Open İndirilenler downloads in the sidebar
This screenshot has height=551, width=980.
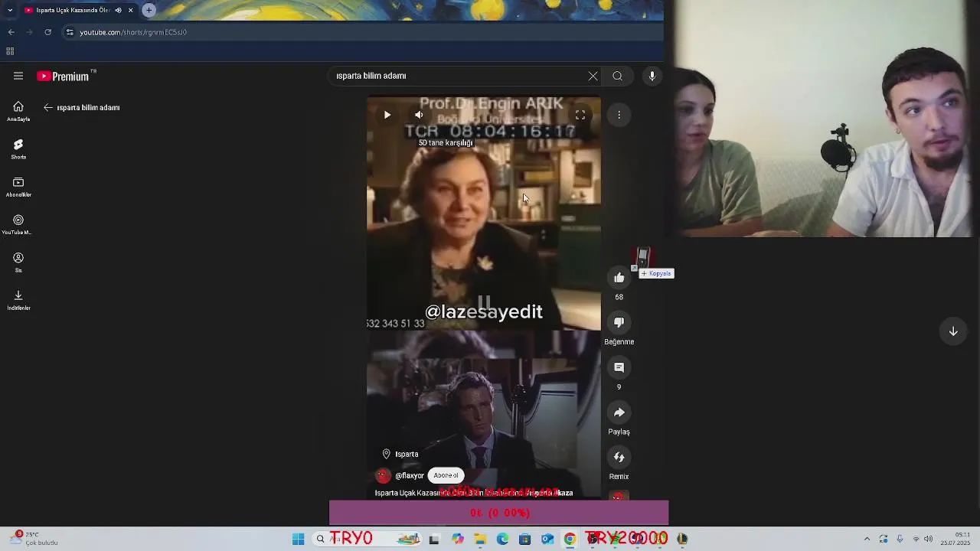(x=18, y=300)
